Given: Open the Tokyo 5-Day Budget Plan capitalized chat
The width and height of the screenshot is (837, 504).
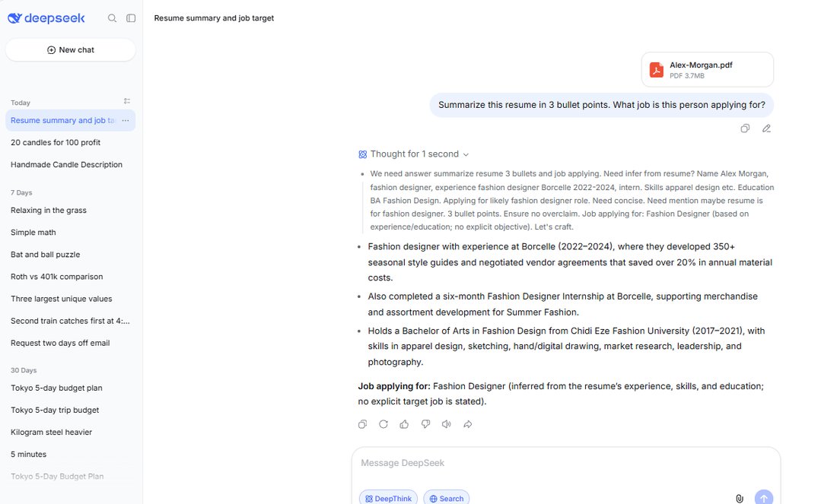Looking at the screenshot, I should [x=71, y=477].
